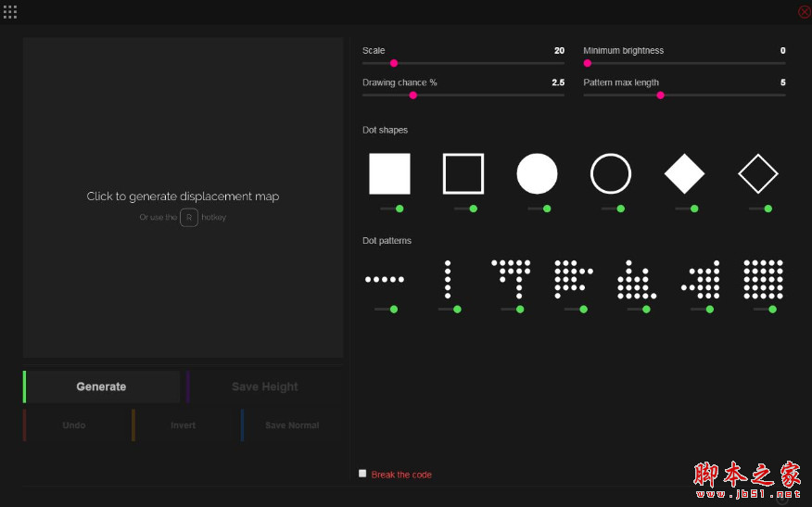Click the Generate button
The width and height of the screenshot is (812, 507).
[x=102, y=387]
